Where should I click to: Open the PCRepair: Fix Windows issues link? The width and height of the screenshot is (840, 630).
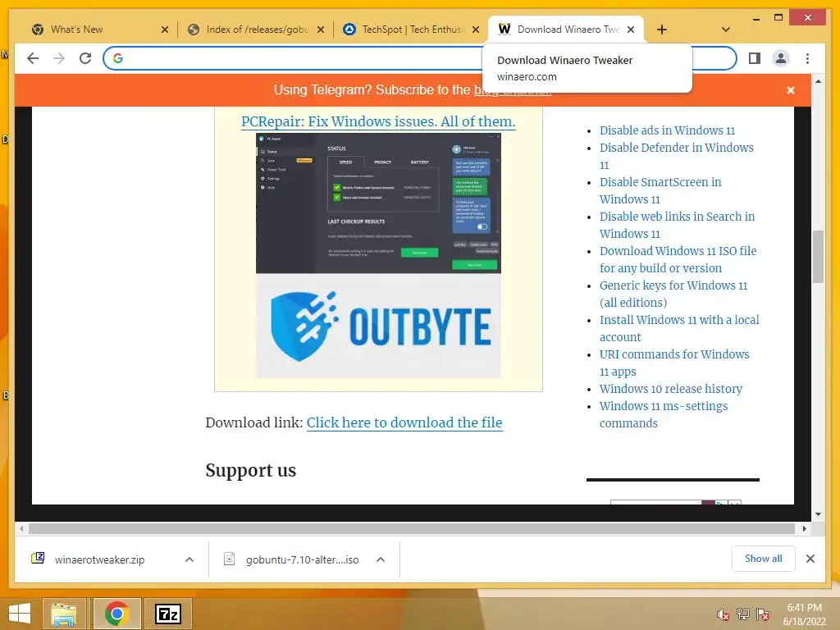pos(378,121)
